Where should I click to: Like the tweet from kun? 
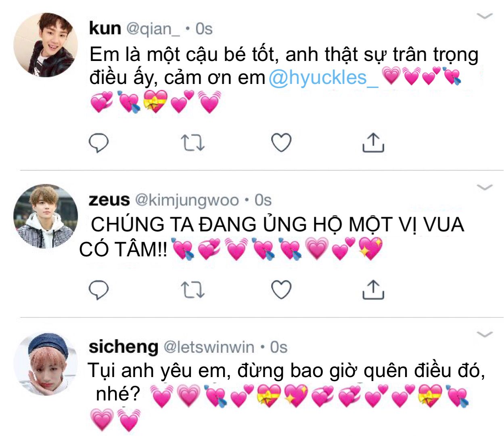(x=281, y=143)
